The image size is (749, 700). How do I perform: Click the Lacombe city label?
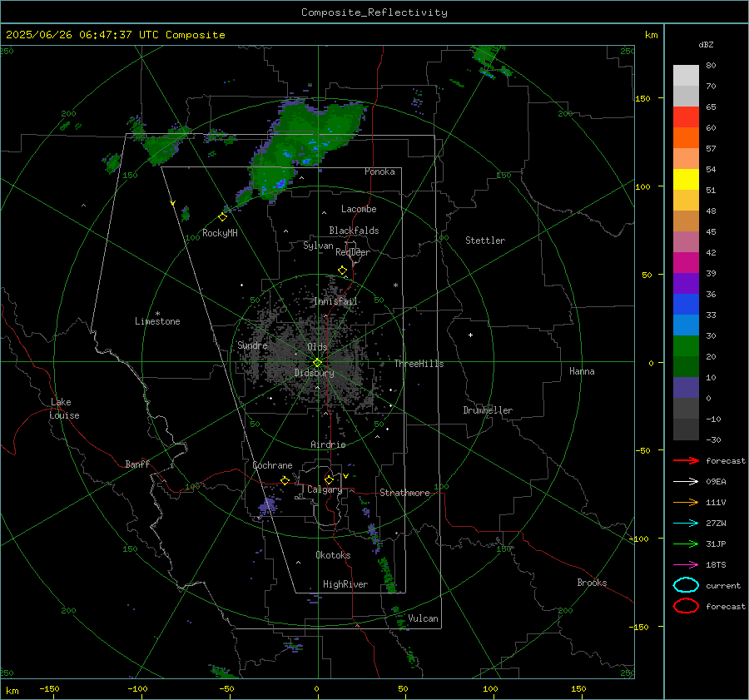[359, 209]
